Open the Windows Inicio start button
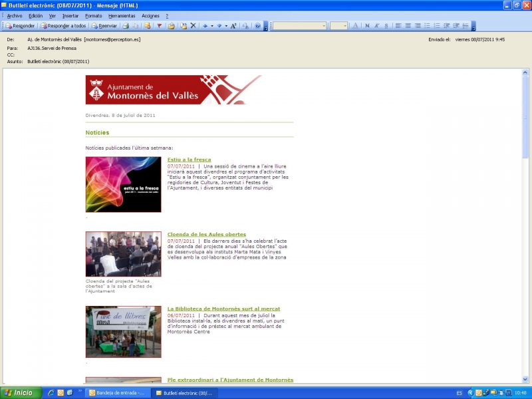 point(21,393)
